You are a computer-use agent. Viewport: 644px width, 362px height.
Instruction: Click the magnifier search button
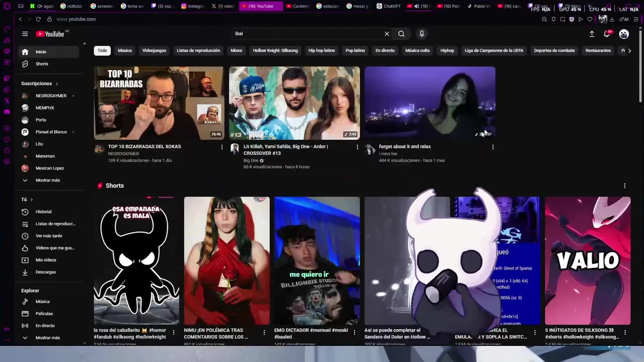(x=401, y=34)
